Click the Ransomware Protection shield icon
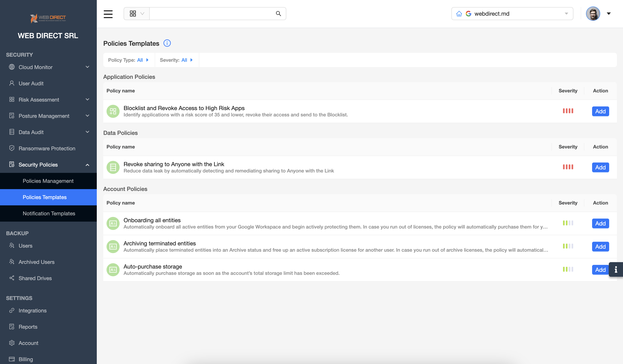The width and height of the screenshot is (623, 364). point(12,148)
